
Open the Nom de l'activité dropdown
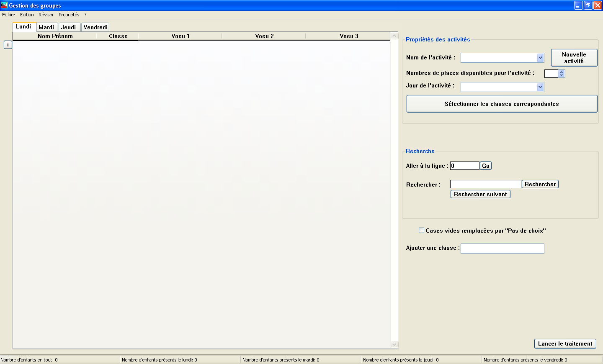(x=540, y=58)
